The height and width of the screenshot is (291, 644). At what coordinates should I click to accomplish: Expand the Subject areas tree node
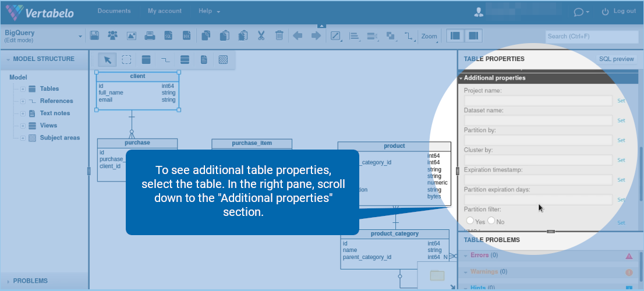point(23,139)
